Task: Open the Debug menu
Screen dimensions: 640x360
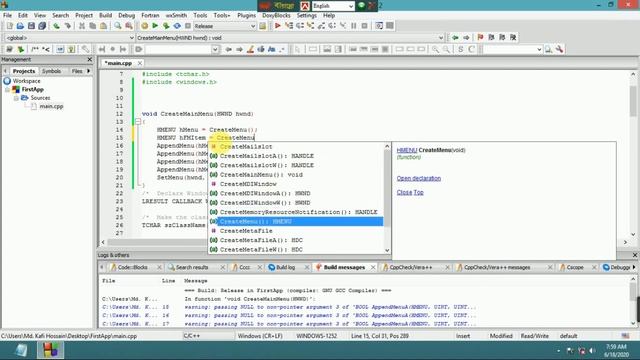Action: [x=127, y=16]
